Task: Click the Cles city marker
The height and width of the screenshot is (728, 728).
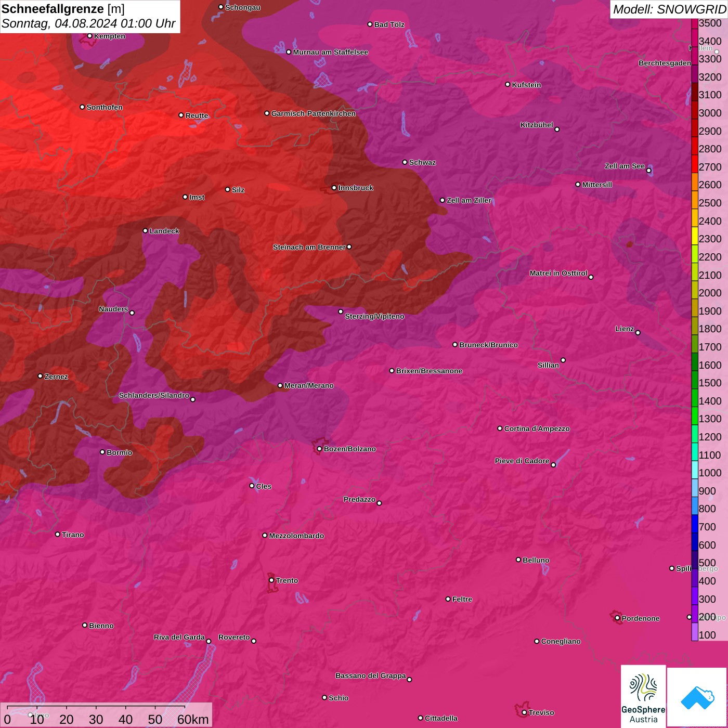Action: pos(252,486)
